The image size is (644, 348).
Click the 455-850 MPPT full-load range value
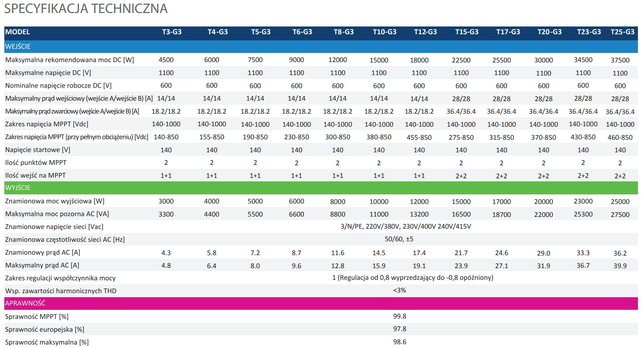pyautogui.click(x=419, y=138)
